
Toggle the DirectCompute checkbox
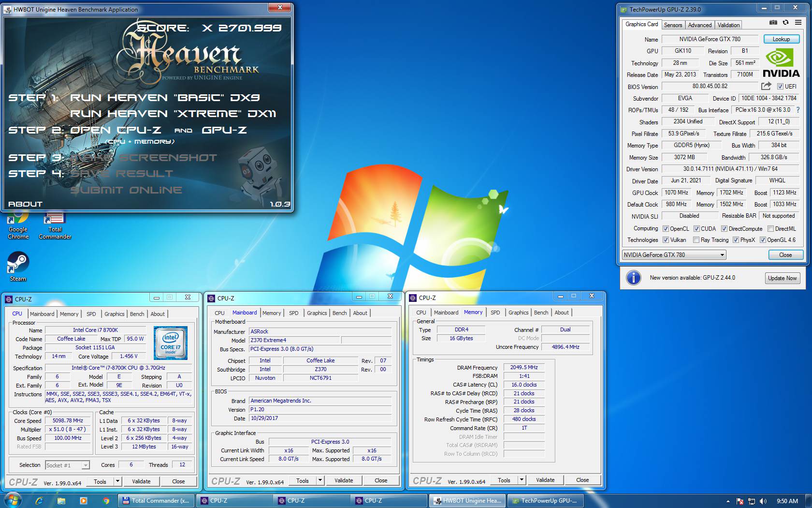click(x=724, y=229)
